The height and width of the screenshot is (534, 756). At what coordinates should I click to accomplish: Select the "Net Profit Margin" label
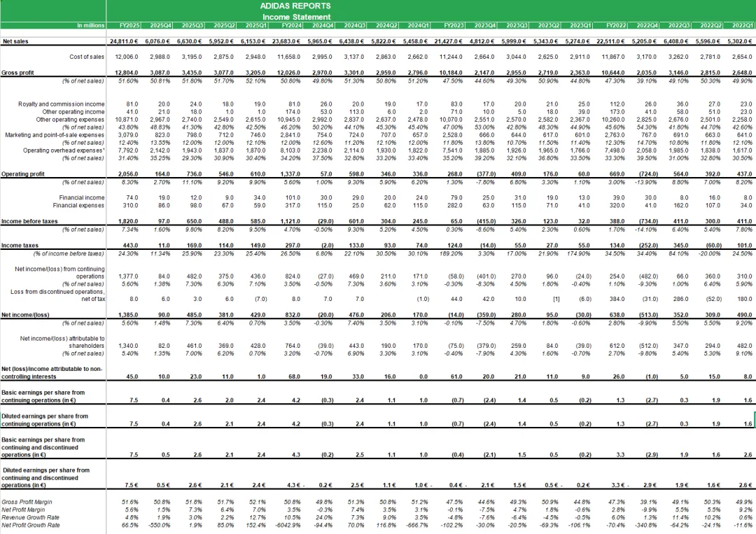coord(23,510)
